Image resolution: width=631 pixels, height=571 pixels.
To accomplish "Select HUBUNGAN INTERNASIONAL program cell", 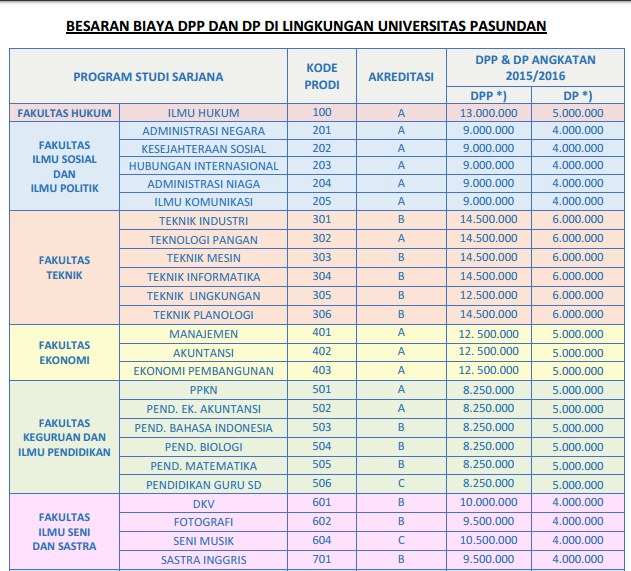I will 203,166.
